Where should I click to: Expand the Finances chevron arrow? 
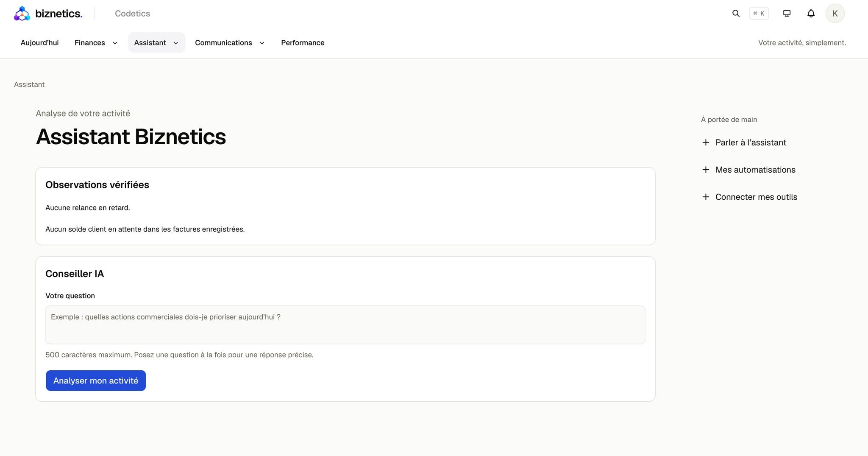114,43
